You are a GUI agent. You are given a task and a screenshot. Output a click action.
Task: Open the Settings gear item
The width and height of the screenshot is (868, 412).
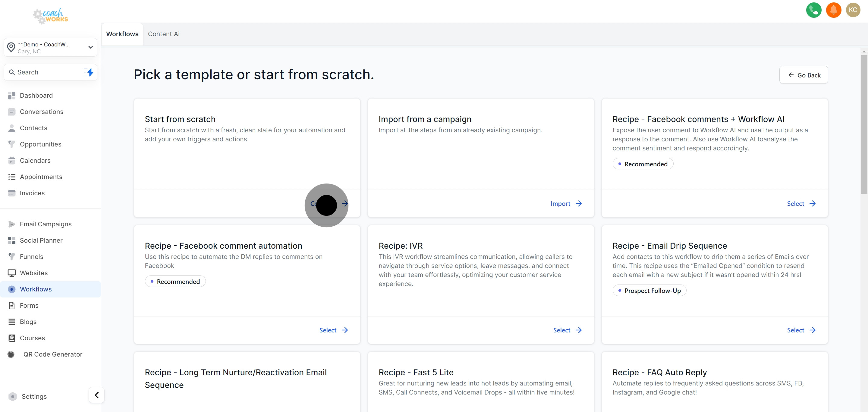34,397
